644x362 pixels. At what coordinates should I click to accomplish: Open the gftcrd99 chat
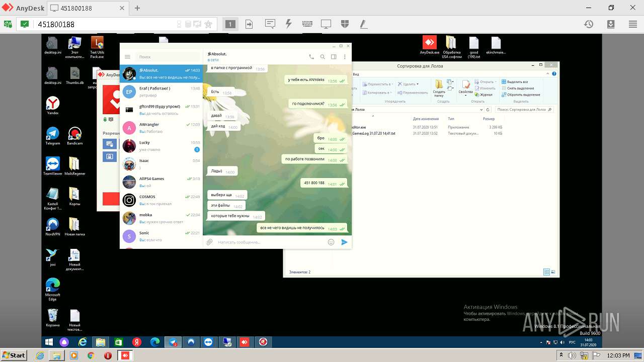161,110
